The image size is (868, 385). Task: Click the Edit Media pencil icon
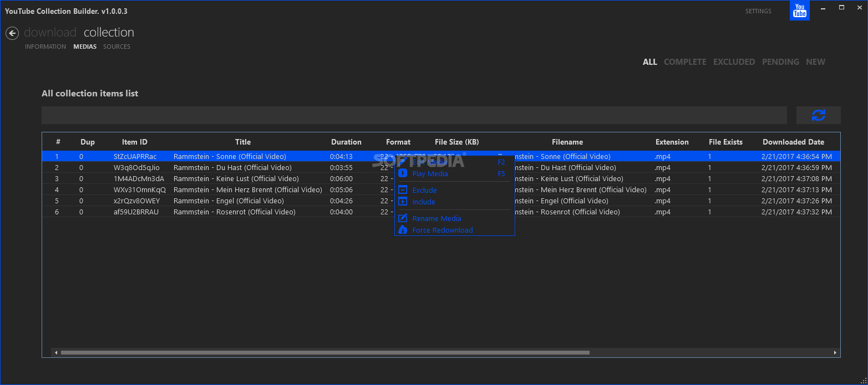click(x=403, y=162)
